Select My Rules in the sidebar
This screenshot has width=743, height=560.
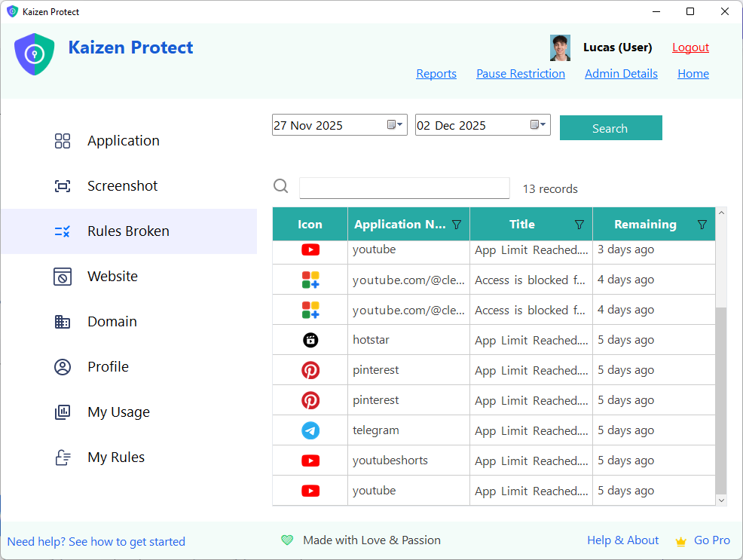(115, 457)
